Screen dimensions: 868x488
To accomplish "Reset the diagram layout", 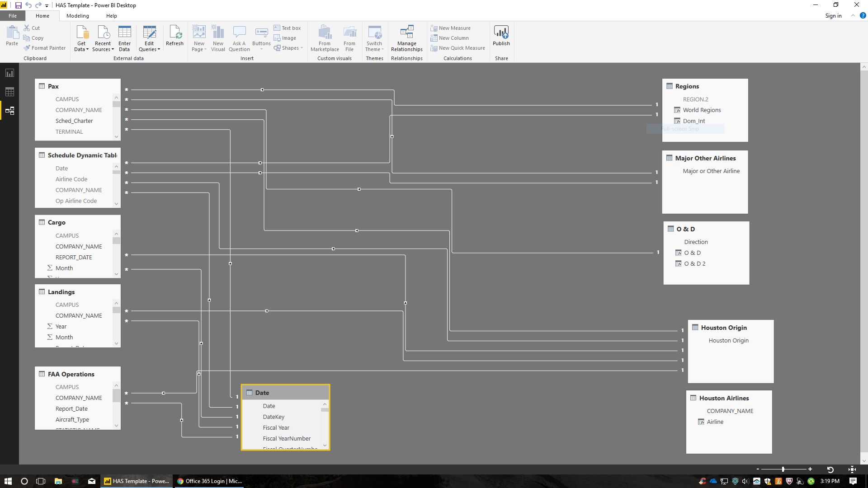I will click(x=830, y=469).
